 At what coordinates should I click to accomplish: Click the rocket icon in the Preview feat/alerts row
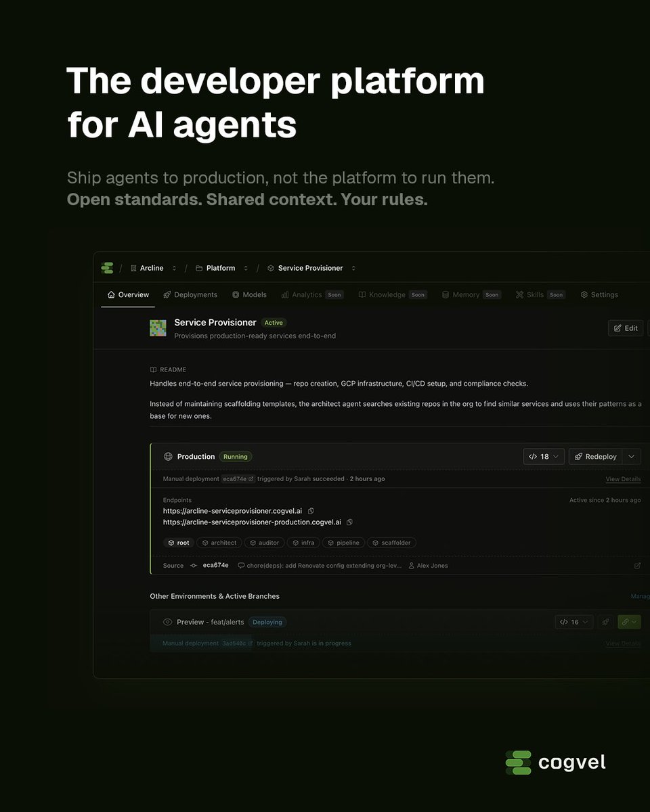606,622
